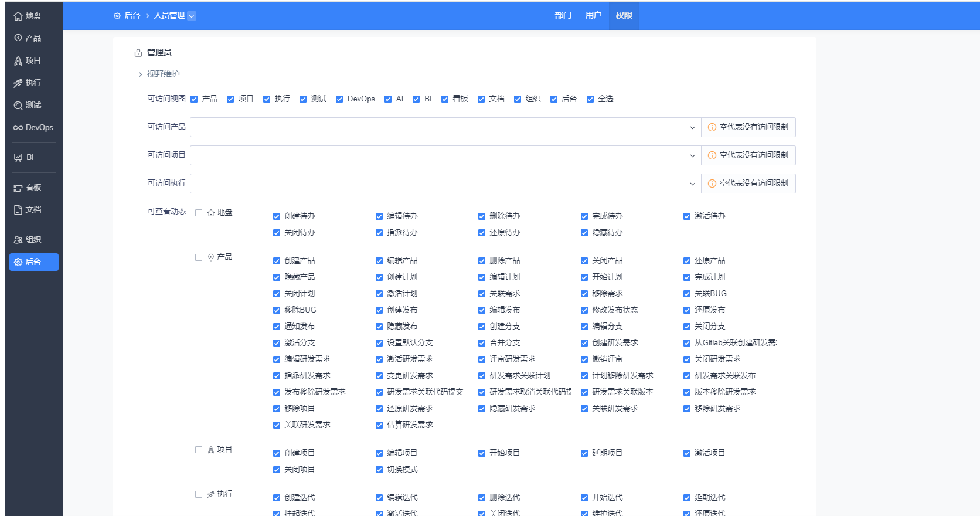980x516 pixels.
Task: Select 执行 in the left navigation
Action: 28,83
